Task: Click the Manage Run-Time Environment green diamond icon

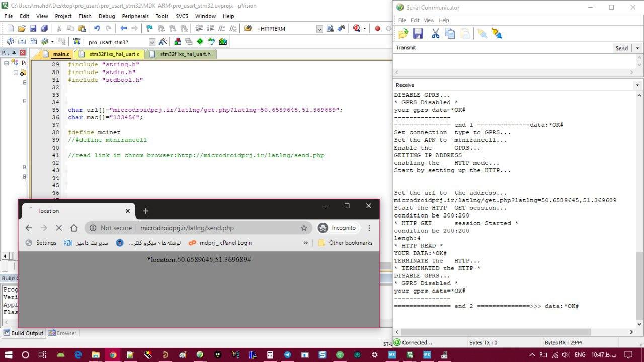Action: pos(200,42)
